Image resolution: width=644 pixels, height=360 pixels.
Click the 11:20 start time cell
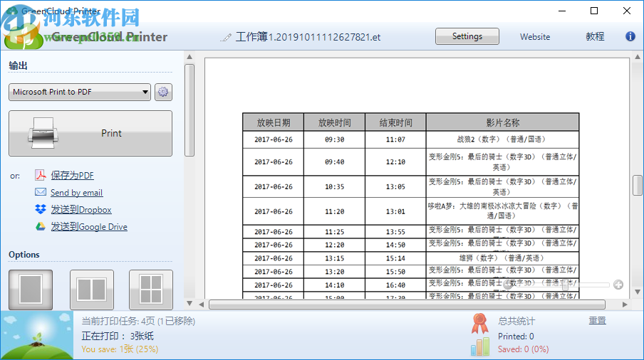334,211
